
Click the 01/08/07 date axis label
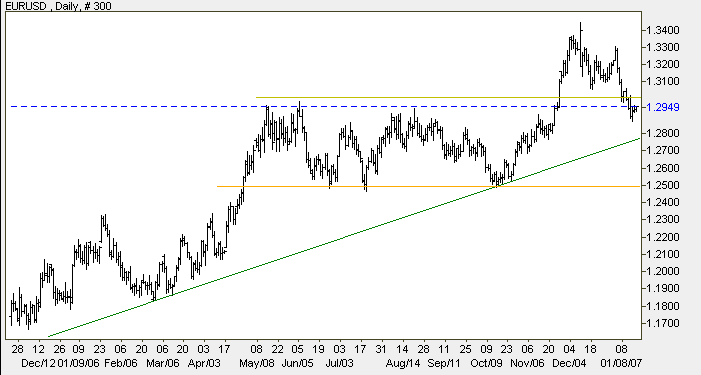coord(621,362)
